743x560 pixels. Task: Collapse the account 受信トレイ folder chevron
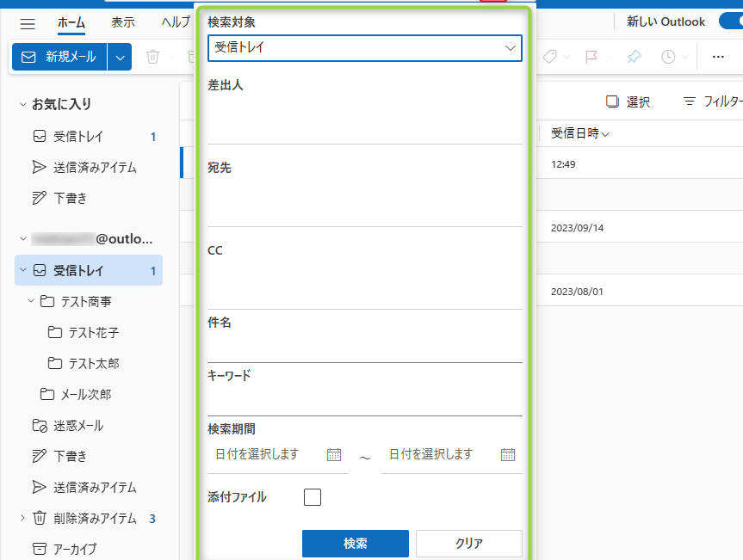tap(22, 270)
